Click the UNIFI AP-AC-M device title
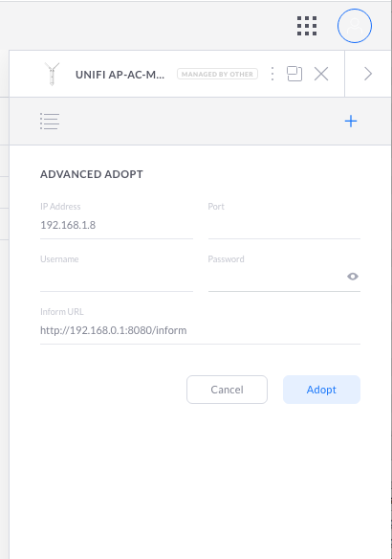This screenshot has height=559, width=392. (x=120, y=75)
